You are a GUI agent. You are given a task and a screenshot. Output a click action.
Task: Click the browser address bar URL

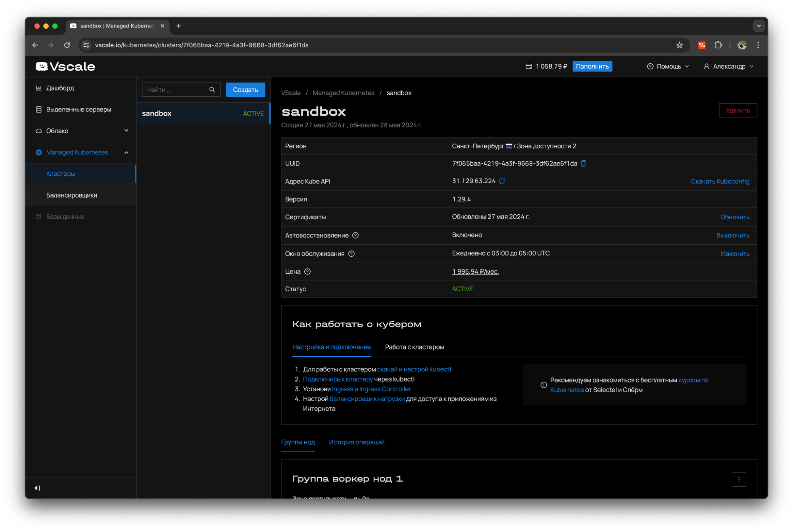[202, 45]
